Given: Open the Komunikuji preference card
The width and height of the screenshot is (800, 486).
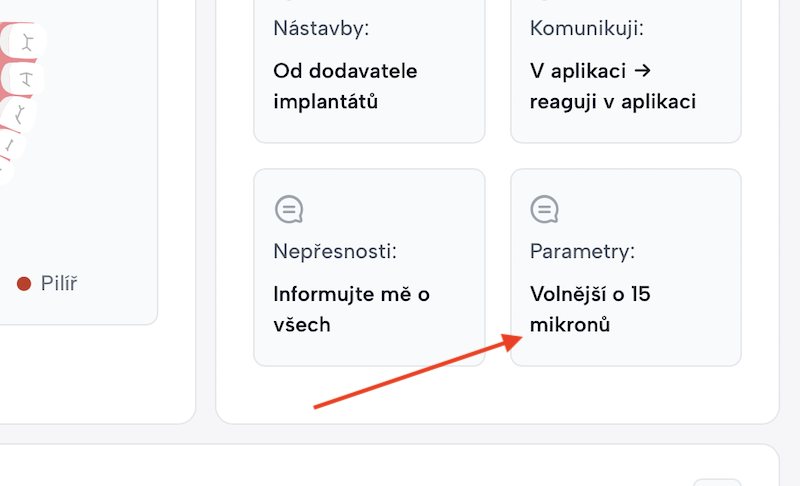Looking at the screenshot, I should 626,71.
